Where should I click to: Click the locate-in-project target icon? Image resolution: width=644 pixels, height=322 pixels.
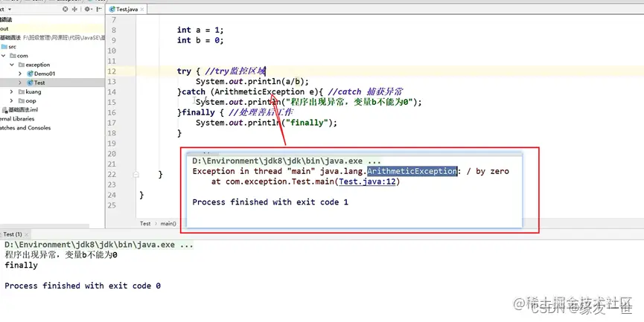coord(65,9)
